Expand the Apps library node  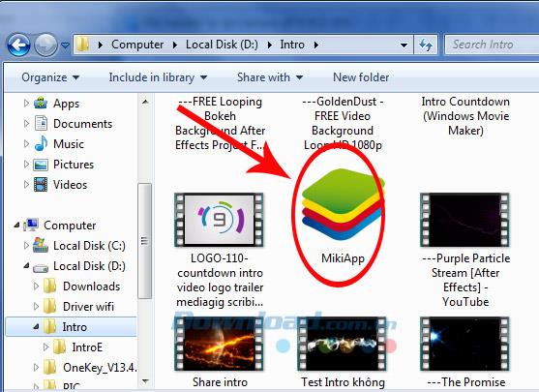click(x=26, y=104)
